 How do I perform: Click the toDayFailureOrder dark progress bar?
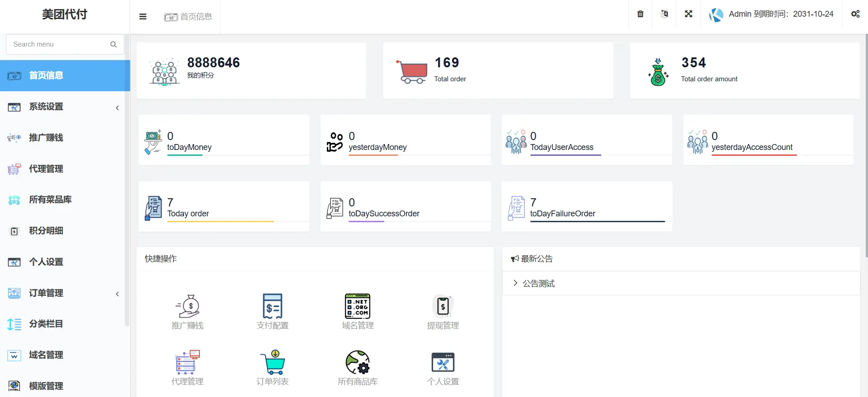click(x=597, y=221)
